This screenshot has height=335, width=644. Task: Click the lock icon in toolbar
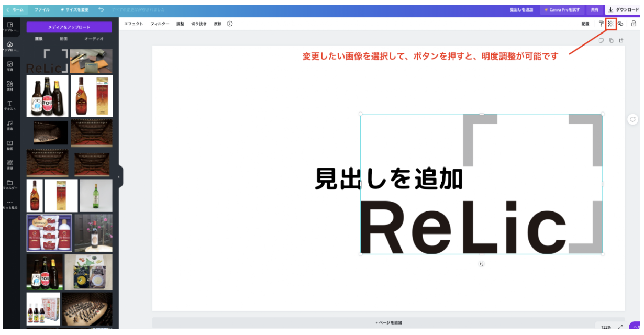click(634, 24)
